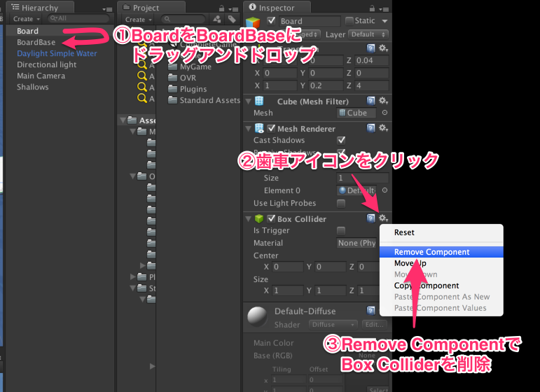Collapse the Box Collider component
The height and width of the screenshot is (392, 540).
(x=249, y=219)
